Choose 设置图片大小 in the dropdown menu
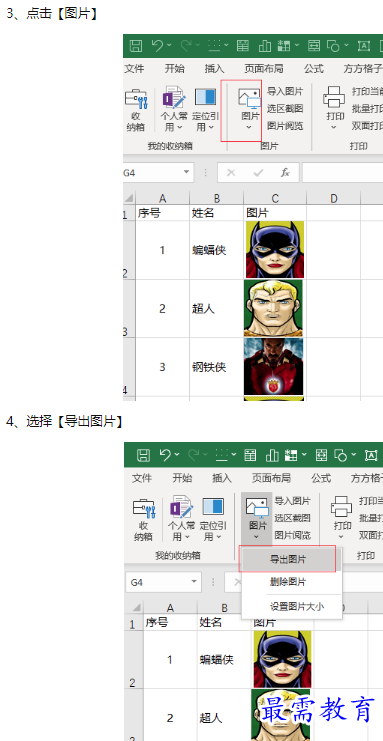The height and width of the screenshot is (741, 383). tap(297, 606)
